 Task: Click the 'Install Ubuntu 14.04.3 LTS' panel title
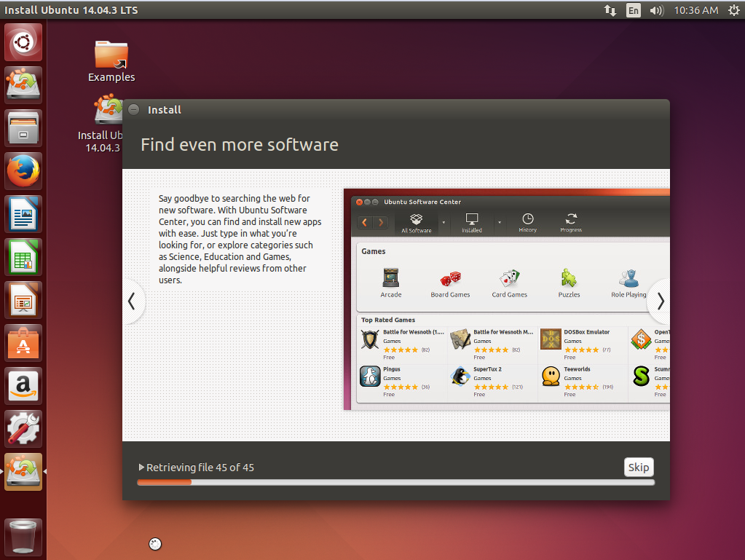71,10
